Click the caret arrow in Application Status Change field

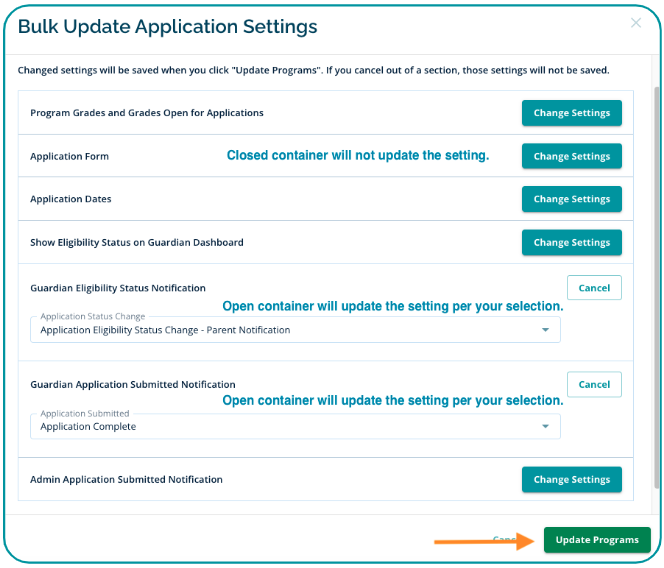tap(545, 330)
